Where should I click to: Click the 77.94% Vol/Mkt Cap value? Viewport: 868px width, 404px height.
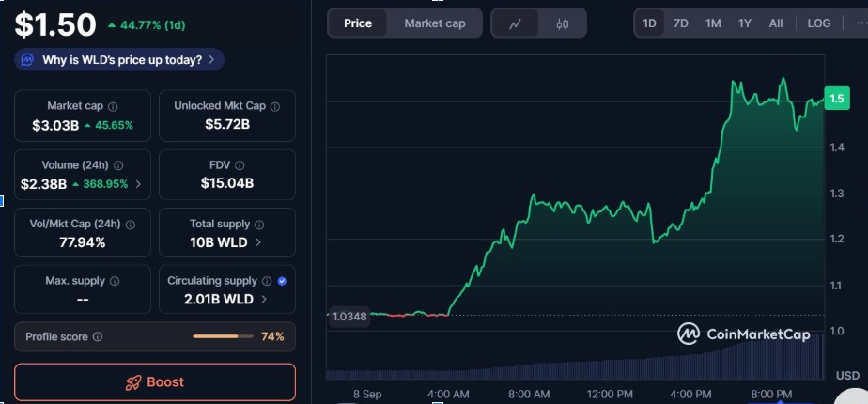click(83, 242)
